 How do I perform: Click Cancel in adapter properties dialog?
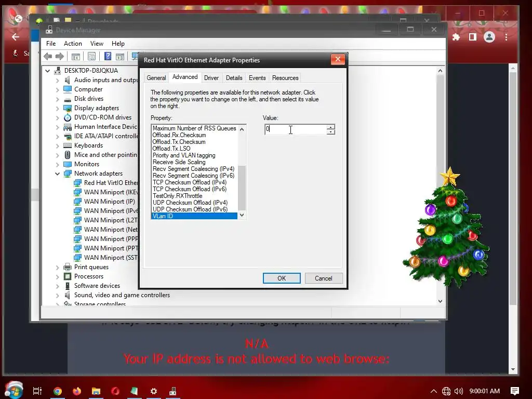[323, 278]
